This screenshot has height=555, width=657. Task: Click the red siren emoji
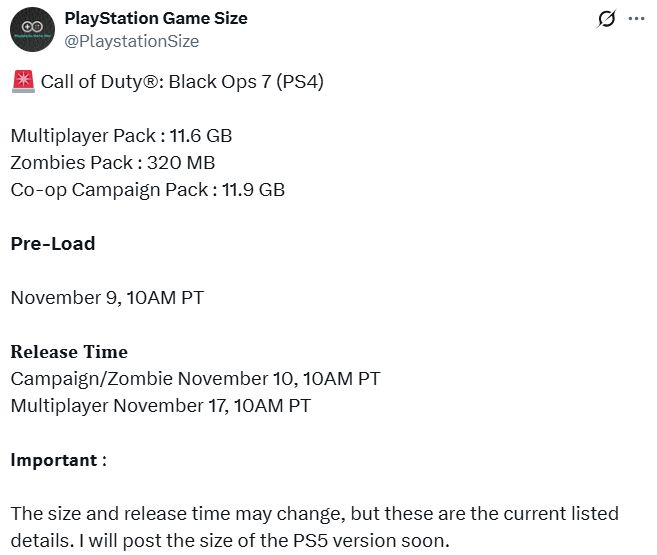[22, 82]
